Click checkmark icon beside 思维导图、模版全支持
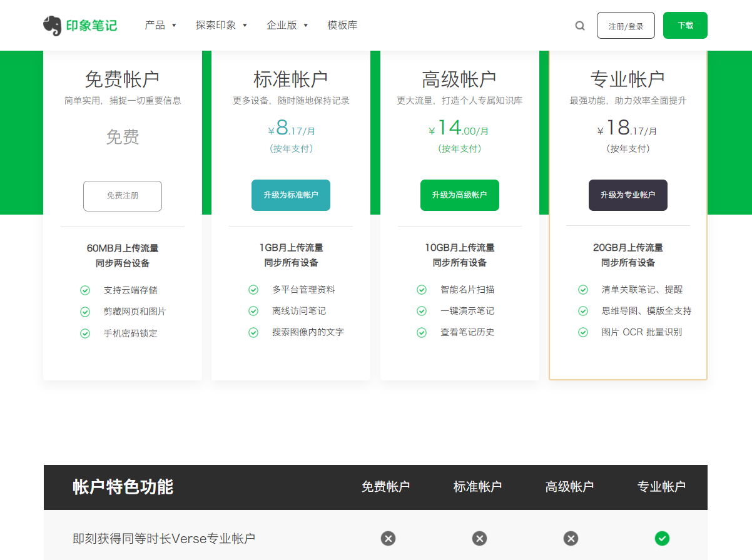This screenshot has width=752, height=560. pyautogui.click(x=582, y=311)
